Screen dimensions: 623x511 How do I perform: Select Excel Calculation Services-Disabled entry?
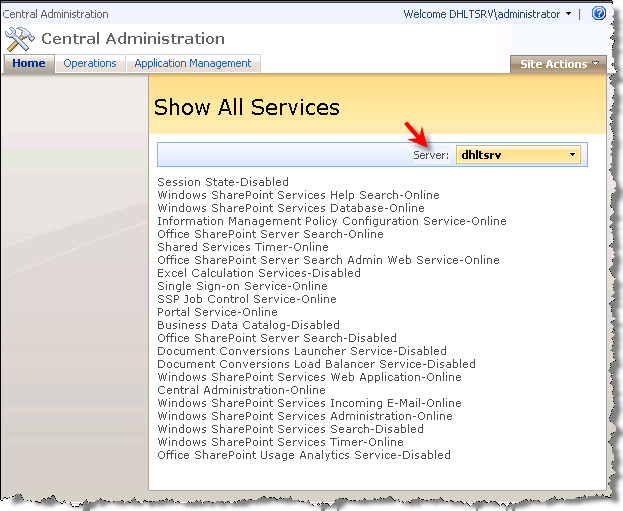tap(259, 273)
